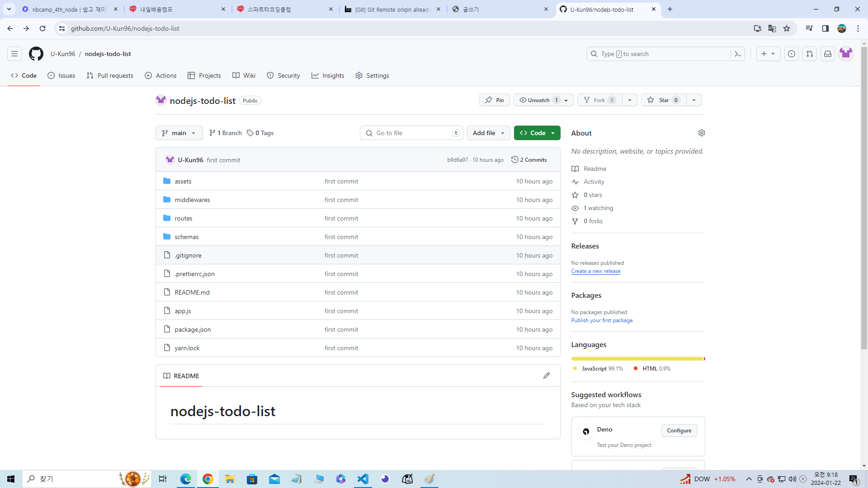
Task: Click Publish your first package link
Action: click(x=602, y=320)
